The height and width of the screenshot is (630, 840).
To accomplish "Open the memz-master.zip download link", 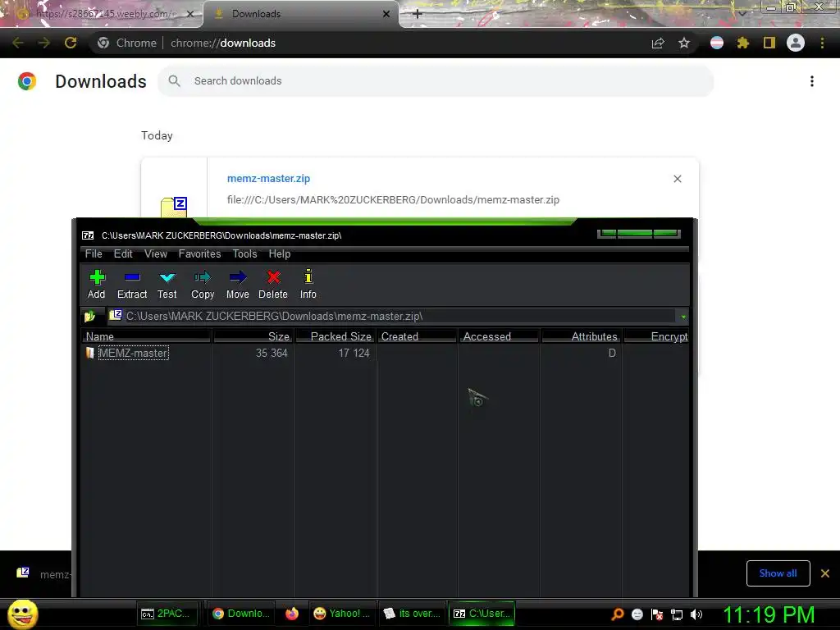I will pos(268,178).
